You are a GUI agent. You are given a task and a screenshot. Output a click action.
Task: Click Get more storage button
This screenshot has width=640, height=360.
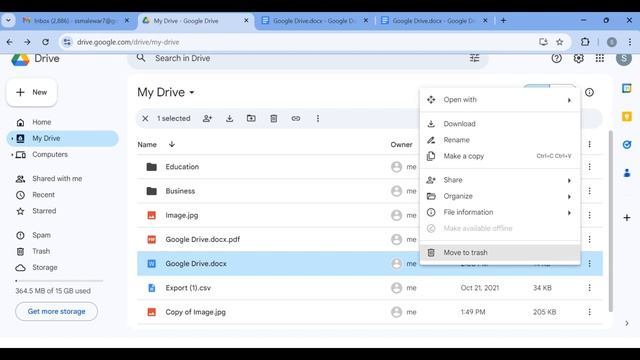56,311
